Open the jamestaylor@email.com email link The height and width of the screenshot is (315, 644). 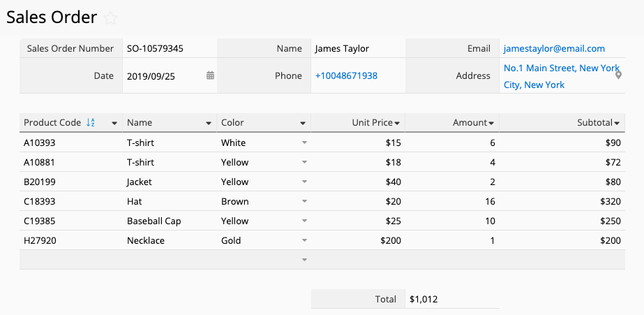click(554, 48)
